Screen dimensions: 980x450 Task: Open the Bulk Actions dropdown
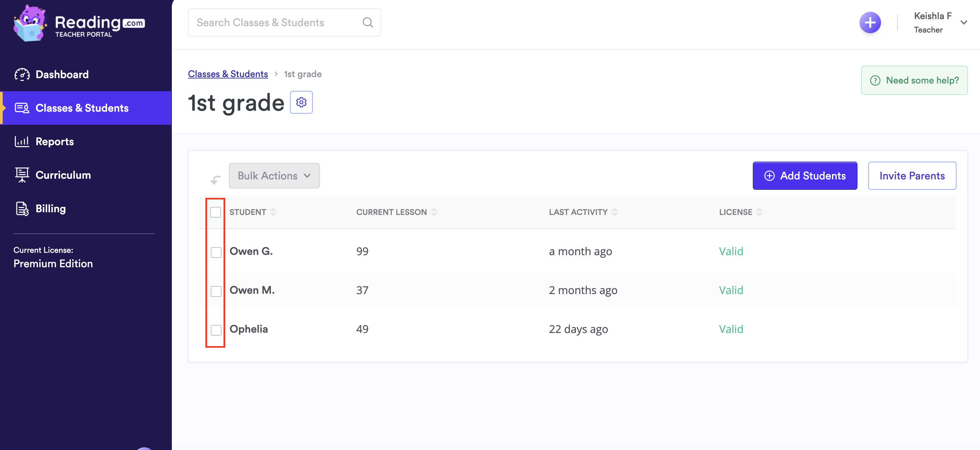tap(274, 176)
